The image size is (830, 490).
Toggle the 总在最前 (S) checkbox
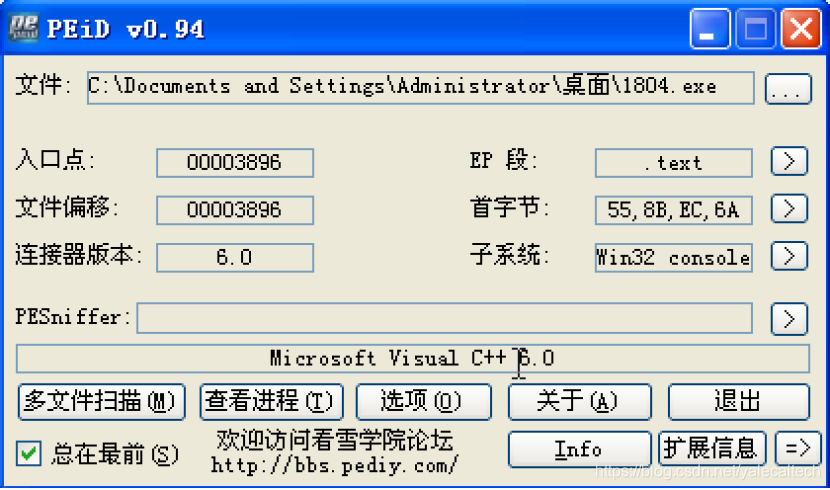tap(29, 453)
